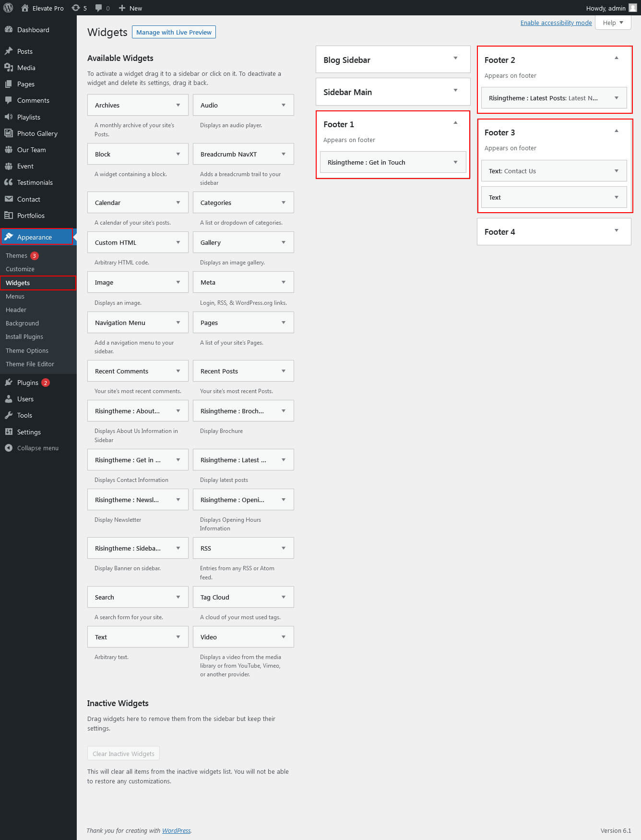641x840 pixels.
Task: Click Manage with Live Preview button
Action: click(174, 32)
